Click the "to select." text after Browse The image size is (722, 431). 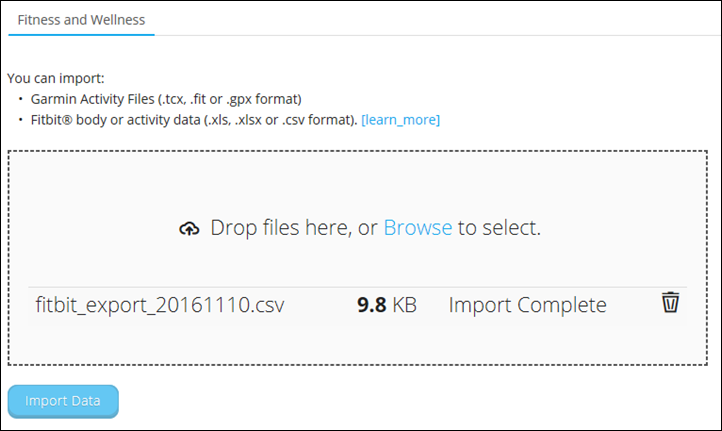point(499,228)
